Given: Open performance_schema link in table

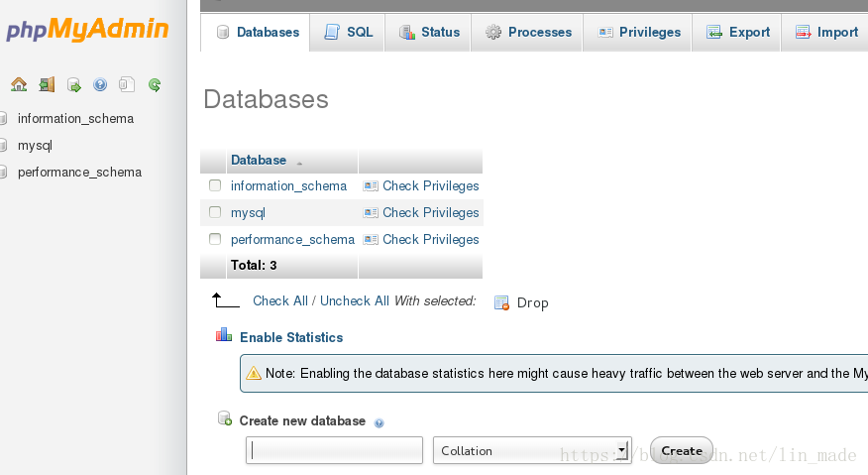Looking at the screenshot, I should [292, 239].
